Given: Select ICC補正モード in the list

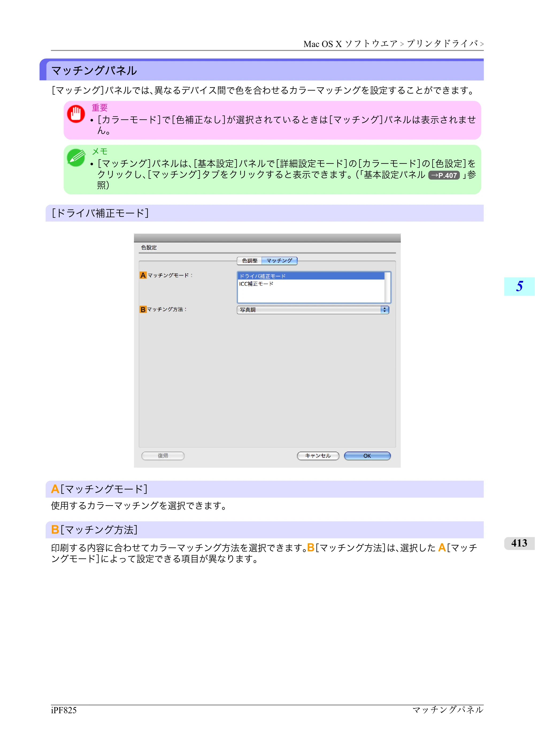Looking at the screenshot, I should (x=311, y=284).
